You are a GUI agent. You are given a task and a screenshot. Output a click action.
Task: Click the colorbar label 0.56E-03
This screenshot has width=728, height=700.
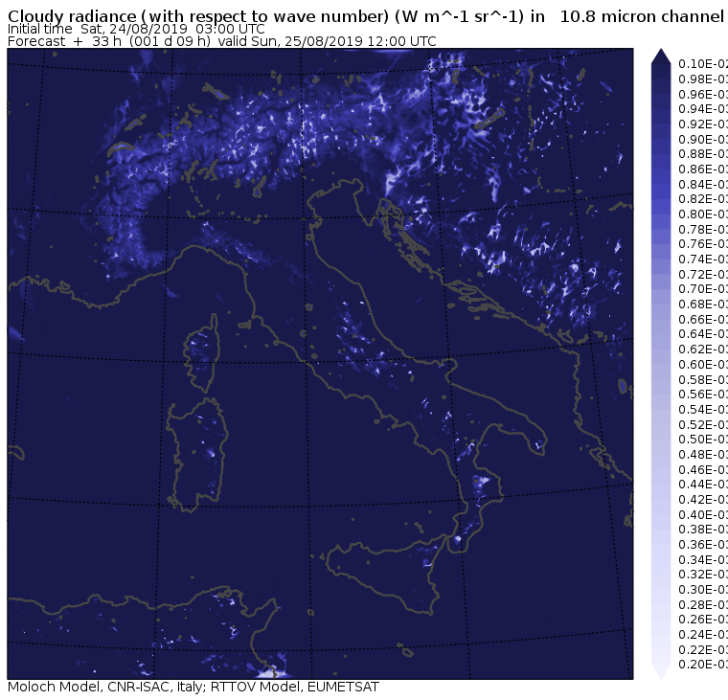coord(703,395)
